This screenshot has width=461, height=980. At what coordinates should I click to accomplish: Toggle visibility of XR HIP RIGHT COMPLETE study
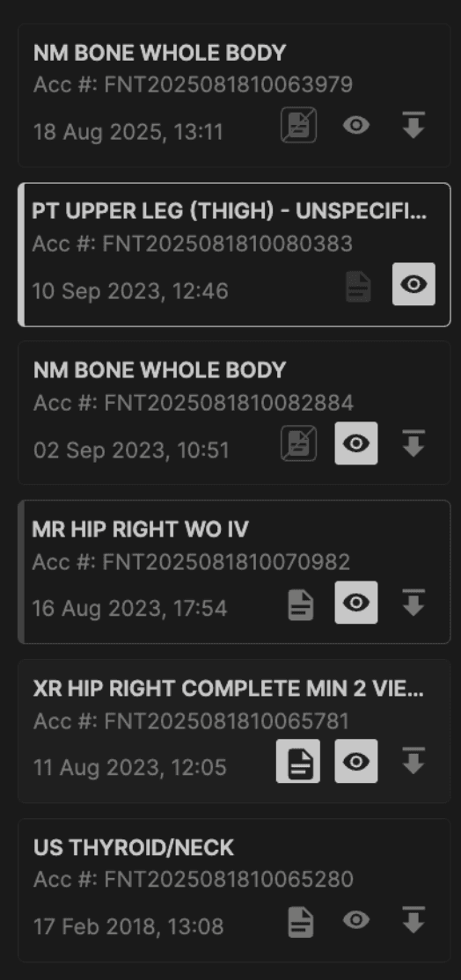[356, 761]
